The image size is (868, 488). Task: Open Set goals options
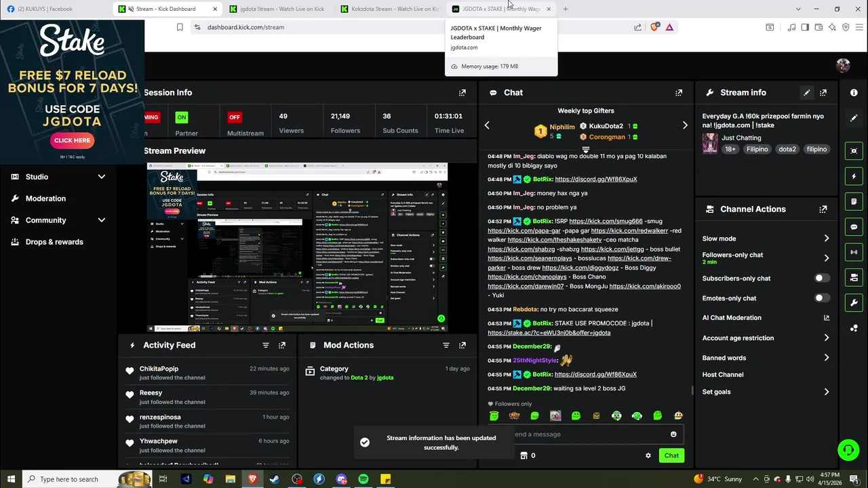click(x=766, y=392)
